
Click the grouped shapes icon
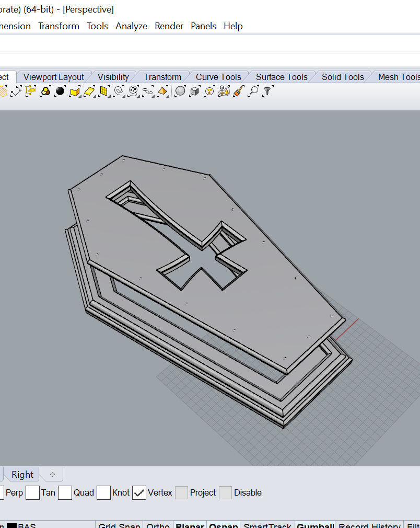[224, 91]
